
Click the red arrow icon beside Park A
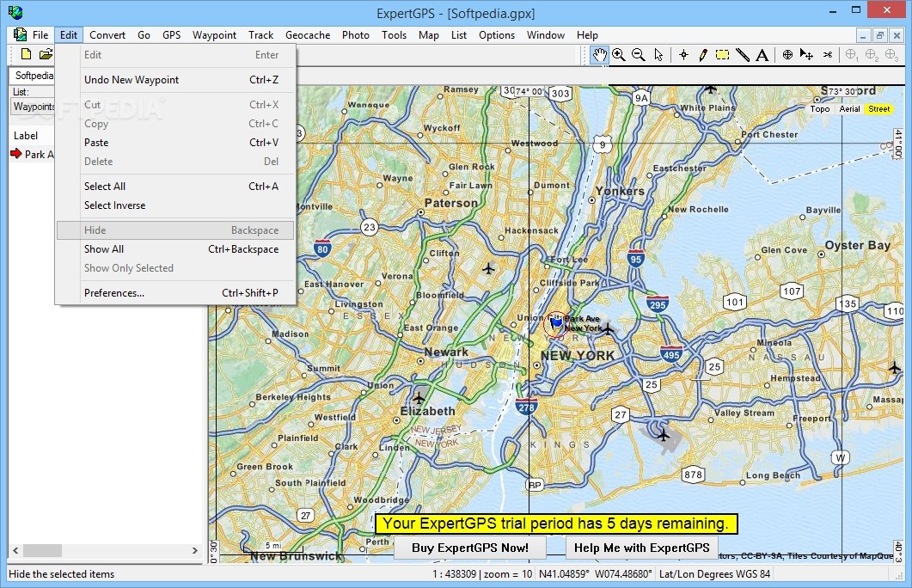tap(15, 154)
